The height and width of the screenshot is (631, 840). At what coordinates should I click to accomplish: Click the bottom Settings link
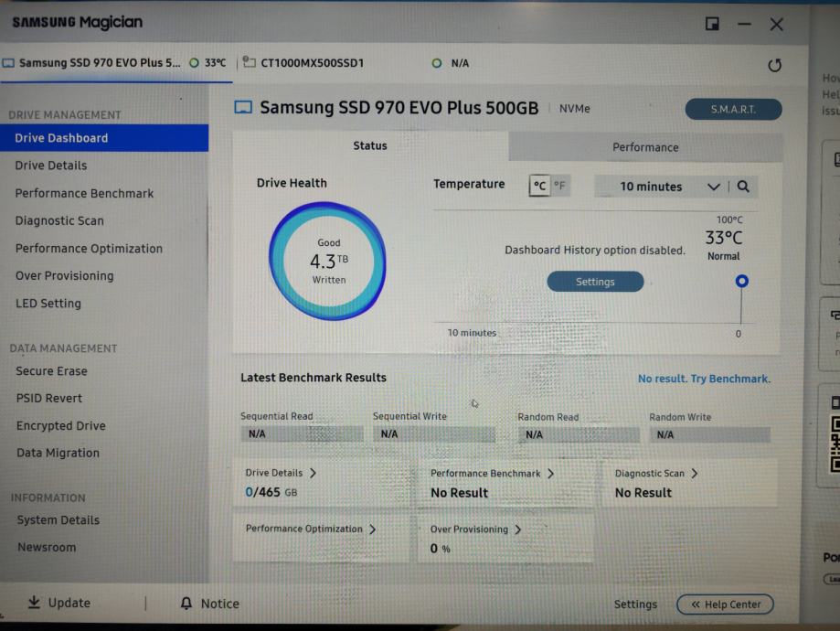tap(635, 604)
